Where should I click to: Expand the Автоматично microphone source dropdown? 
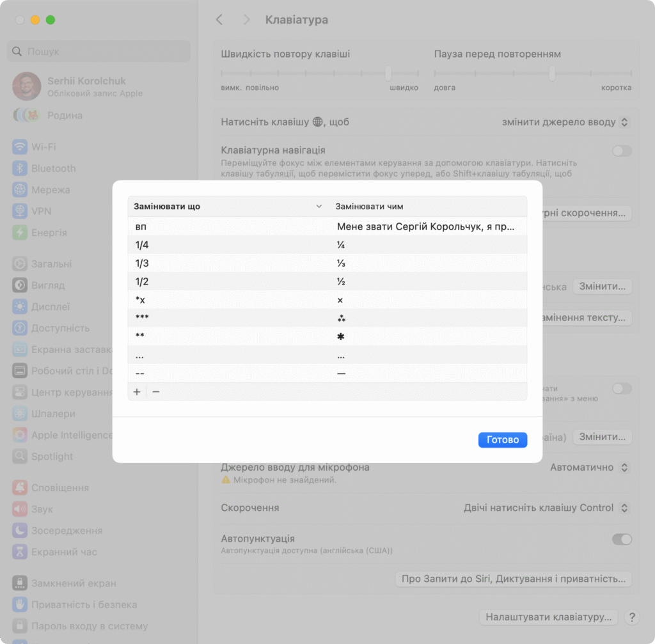point(590,467)
